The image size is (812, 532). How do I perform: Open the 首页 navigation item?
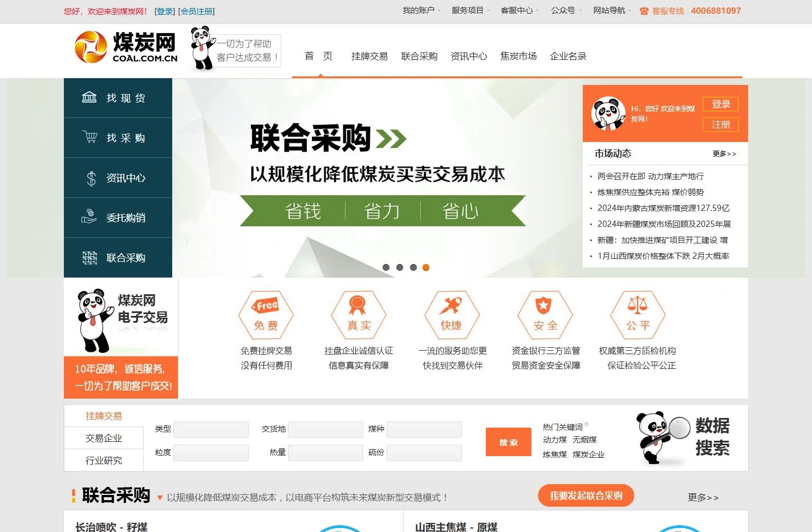pyautogui.click(x=318, y=56)
